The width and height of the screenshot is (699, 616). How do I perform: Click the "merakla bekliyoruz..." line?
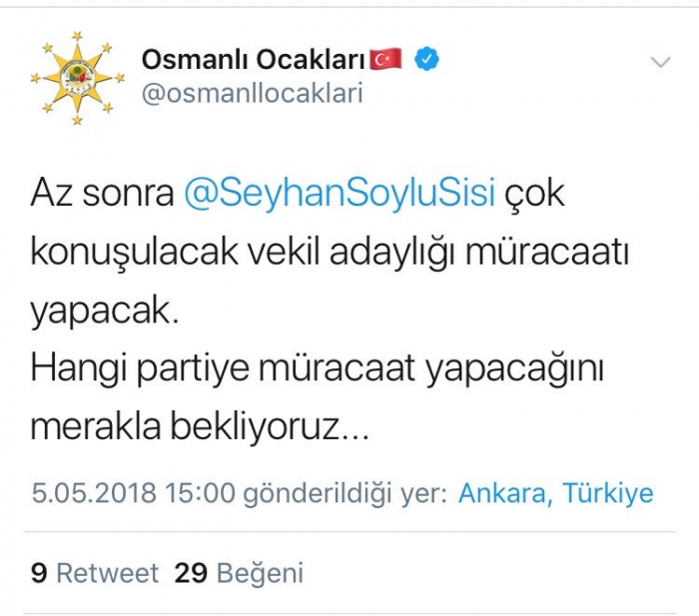click(200, 429)
